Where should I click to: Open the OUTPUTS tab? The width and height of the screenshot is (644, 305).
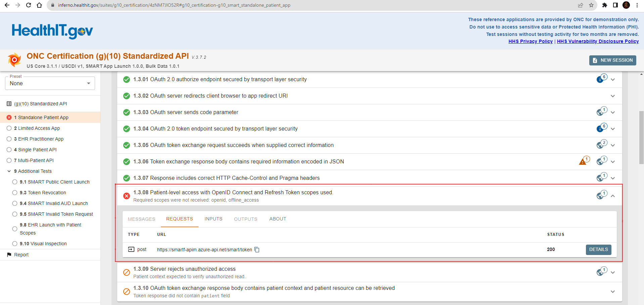pos(245,219)
